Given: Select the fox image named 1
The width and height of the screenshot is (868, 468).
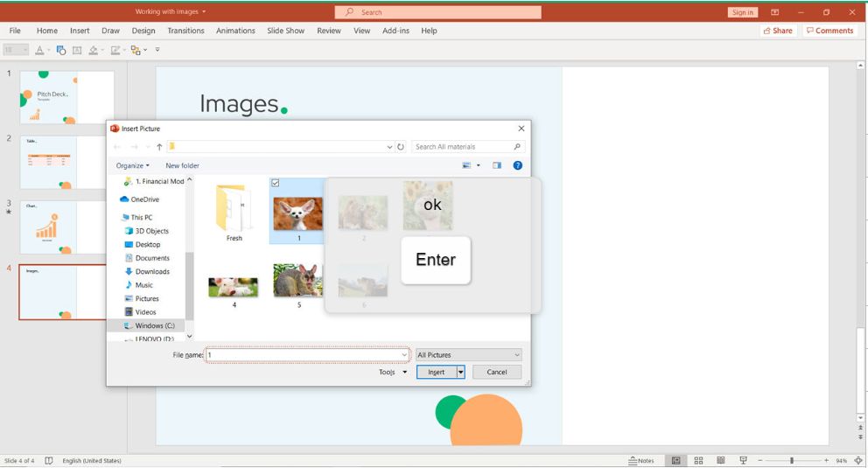Looking at the screenshot, I should 297,212.
